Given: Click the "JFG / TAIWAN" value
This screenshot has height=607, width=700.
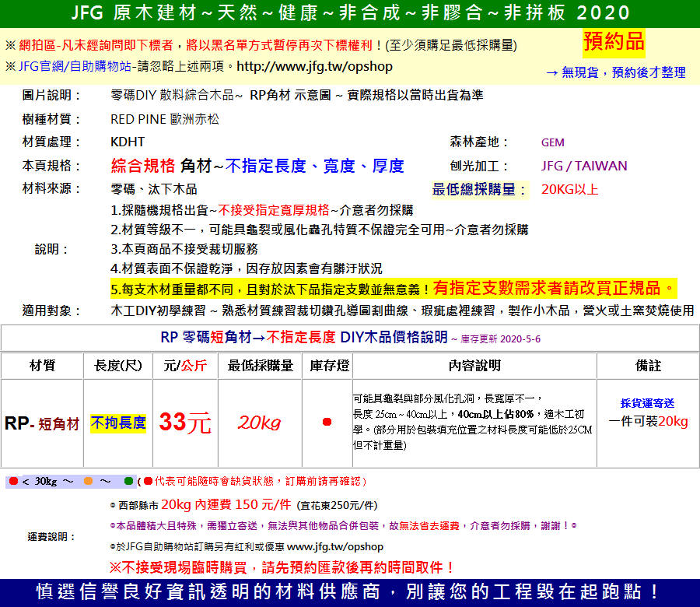Looking at the screenshot, I should coord(584,167).
